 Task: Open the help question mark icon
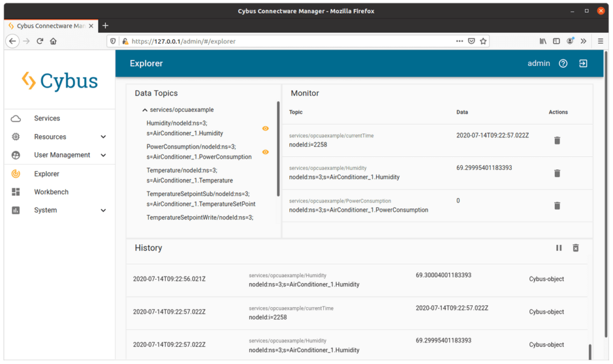coord(563,63)
